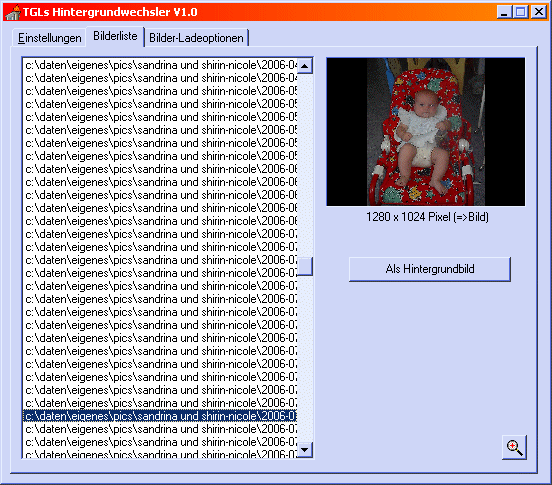Viewport: 552px width, 485px height.
Task: Minimize the Hintergrundwechsler window
Action: click(x=505, y=12)
